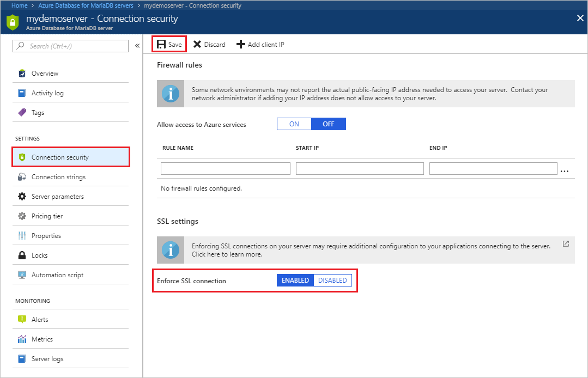Click the Locks icon under Settings
Viewport: 588px width, 378px height.
pyautogui.click(x=22, y=255)
